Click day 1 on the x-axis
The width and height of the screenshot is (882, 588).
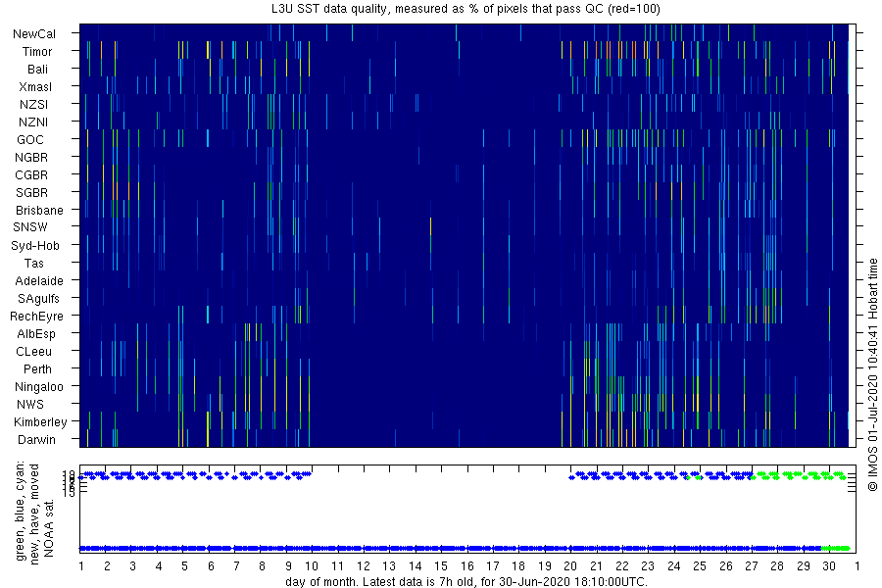(81, 566)
